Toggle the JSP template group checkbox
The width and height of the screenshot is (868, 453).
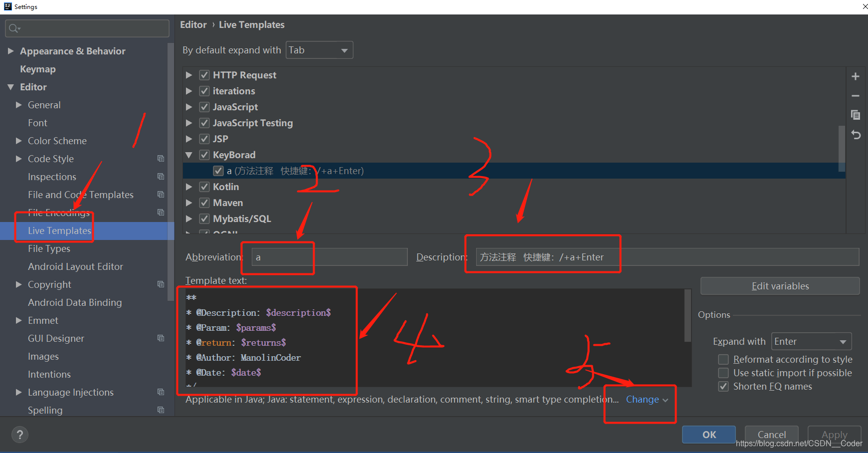(204, 139)
